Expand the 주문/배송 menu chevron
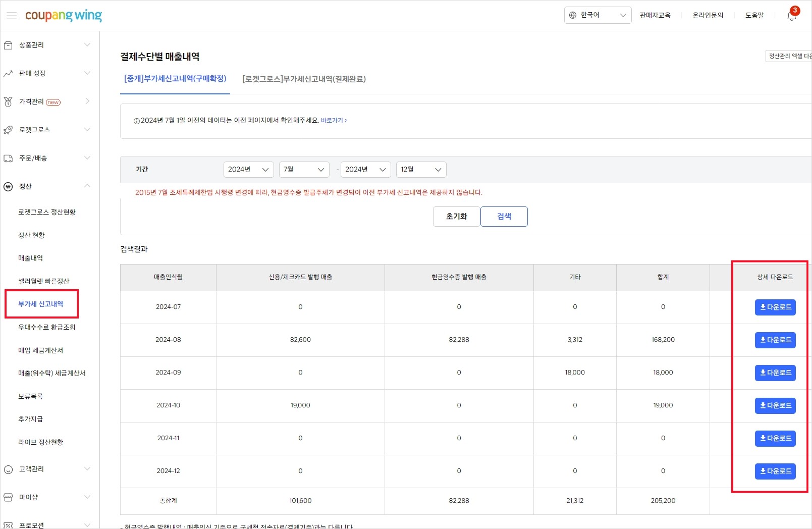The height and width of the screenshot is (529, 812). point(87,158)
